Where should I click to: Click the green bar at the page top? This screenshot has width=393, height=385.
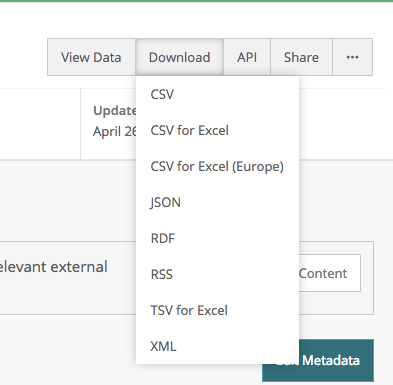(196, 1)
